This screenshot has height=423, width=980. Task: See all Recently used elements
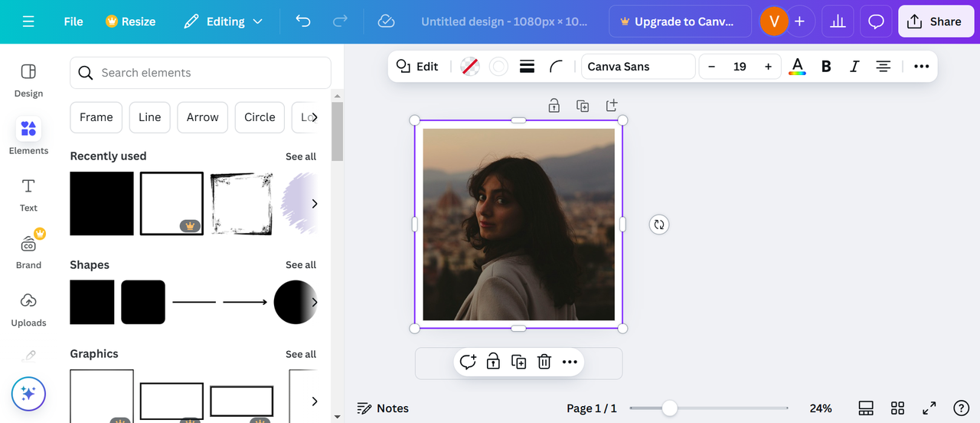pyautogui.click(x=301, y=156)
